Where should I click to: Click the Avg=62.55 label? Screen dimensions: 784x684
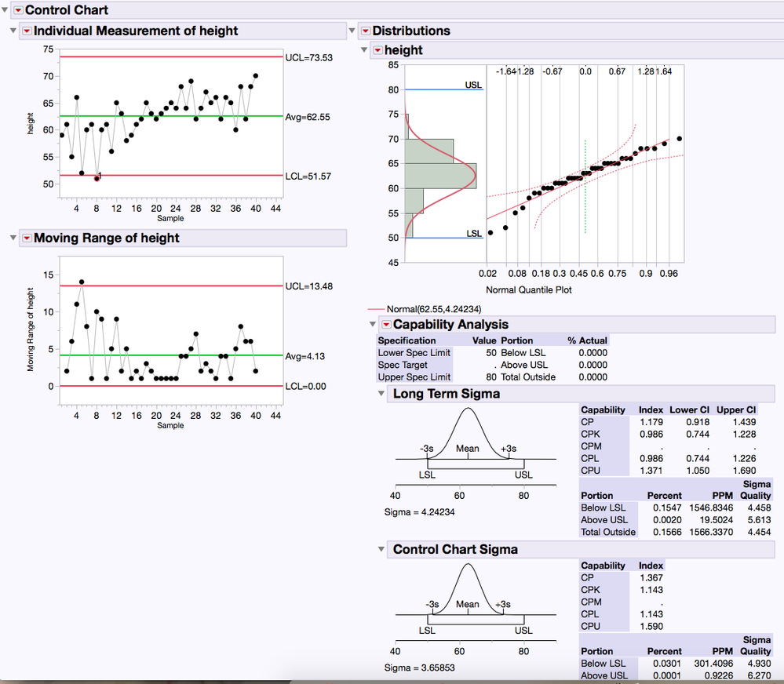coord(308,118)
